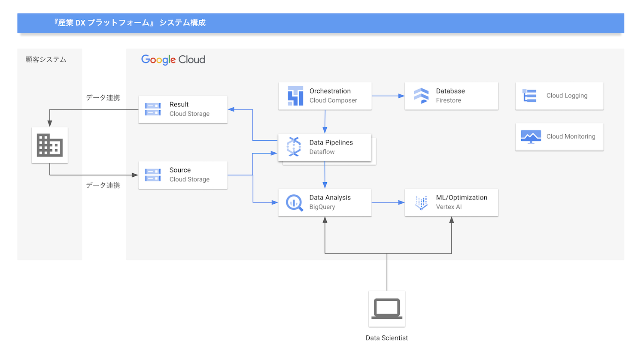Select the Dataflow hexagon icon
Image resolution: width=644 pixels, height=356 pixels.
294,147
